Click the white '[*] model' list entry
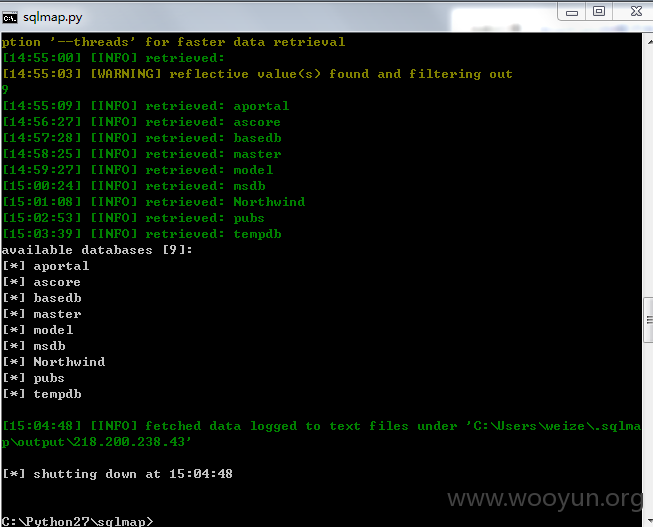The image size is (653, 527). 37,330
